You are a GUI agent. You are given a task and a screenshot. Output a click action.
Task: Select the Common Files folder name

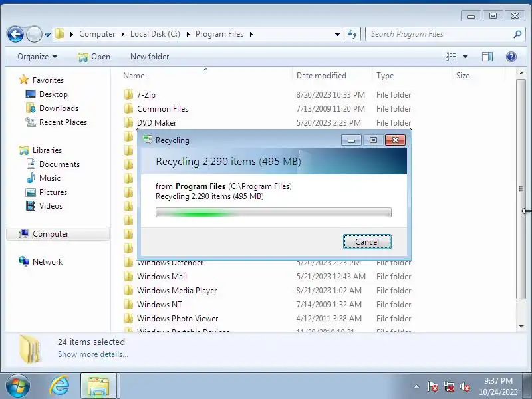162,109
